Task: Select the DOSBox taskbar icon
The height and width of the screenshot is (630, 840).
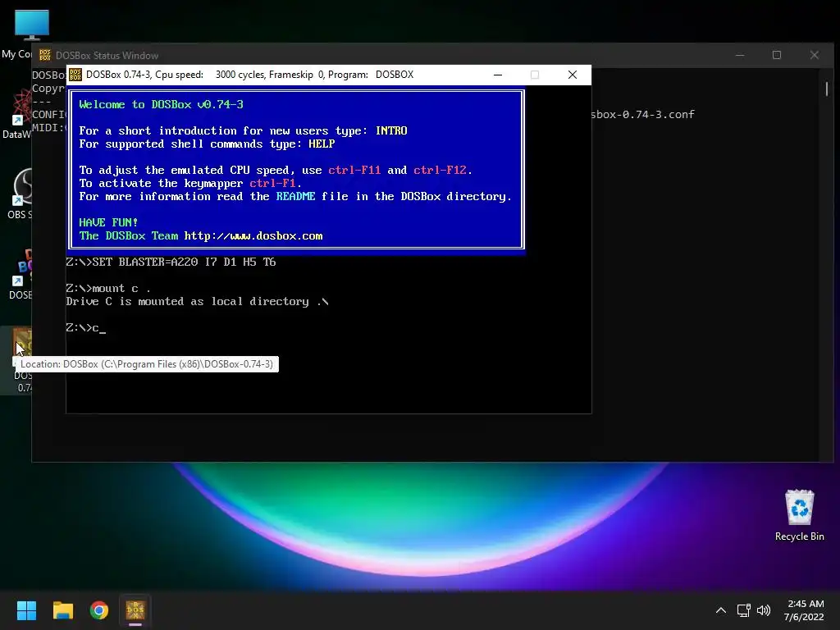Action: 135,610
